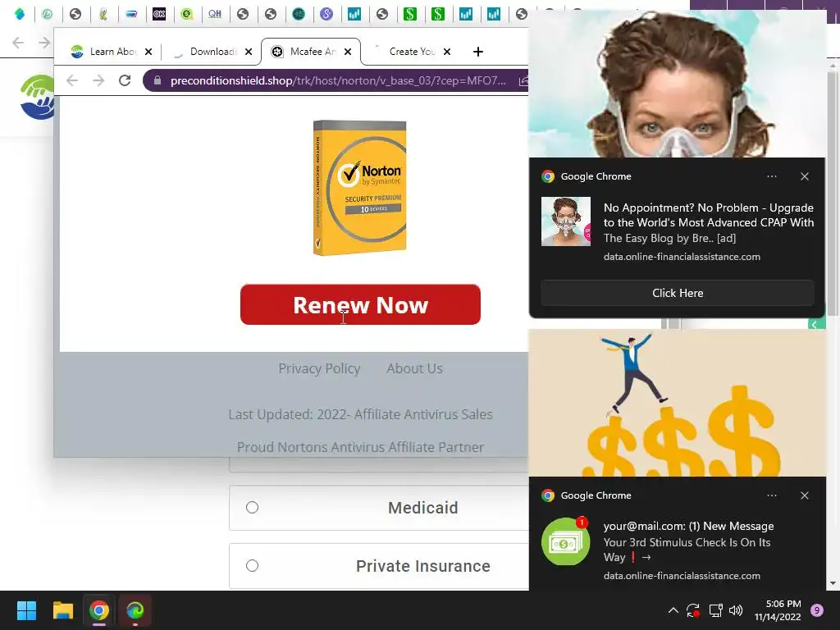Reload the preconditionshield.shop page

click(x=125, y=80)
